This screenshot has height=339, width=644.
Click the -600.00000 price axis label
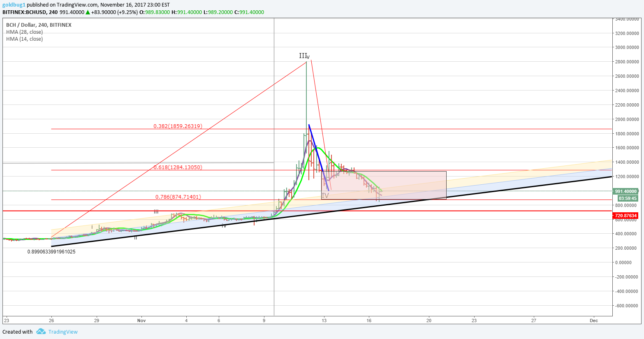click(626, 306)
